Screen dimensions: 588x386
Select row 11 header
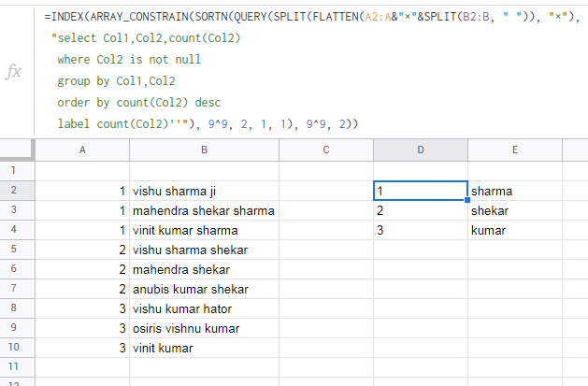[17, 366]
